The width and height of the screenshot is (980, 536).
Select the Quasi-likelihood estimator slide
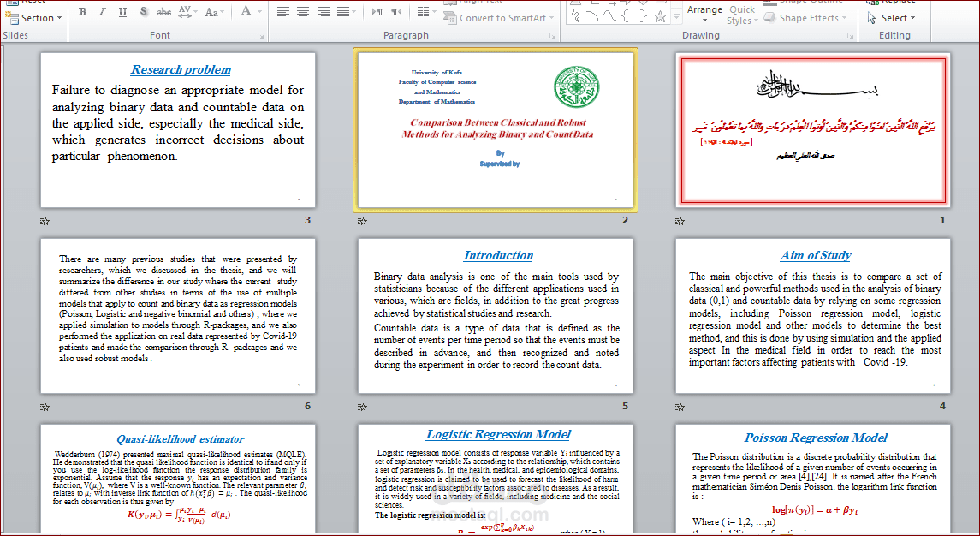(178, 479)
